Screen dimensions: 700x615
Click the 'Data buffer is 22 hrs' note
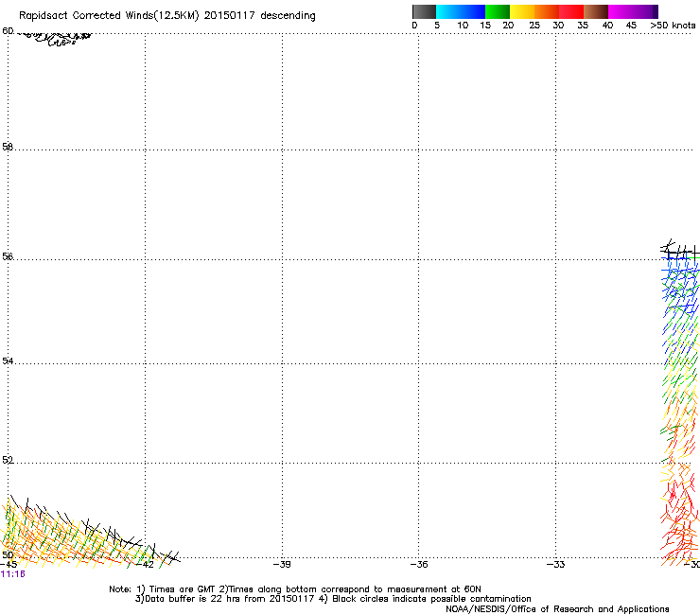[333, 599]
